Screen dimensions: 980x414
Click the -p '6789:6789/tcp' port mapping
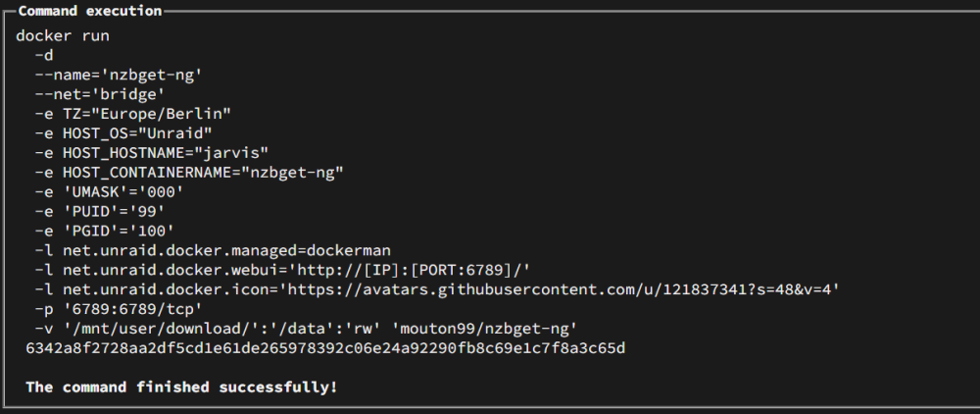coord(119,309)
